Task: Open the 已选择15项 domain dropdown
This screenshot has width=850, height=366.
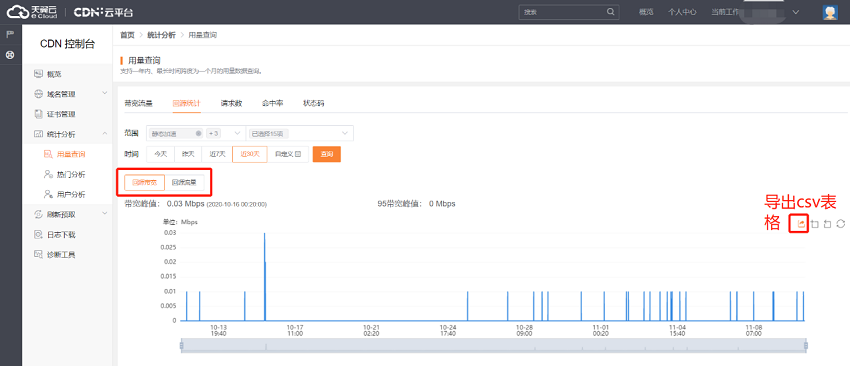Action: tap(300, 133)
